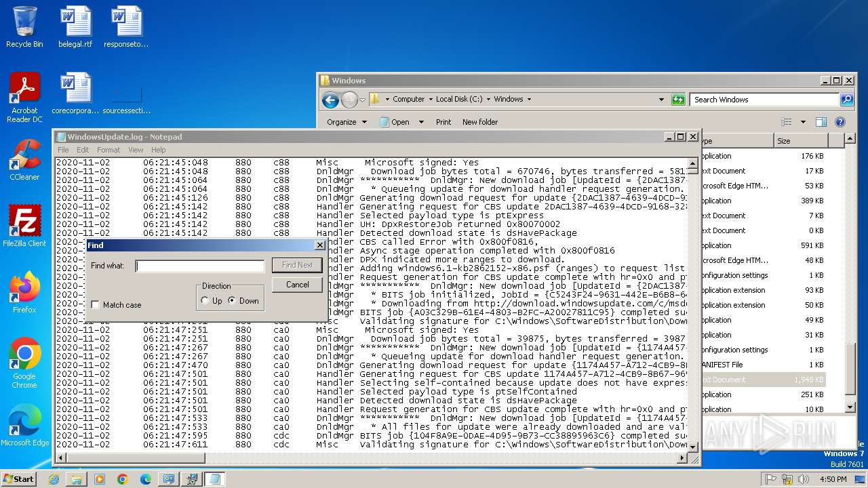Click the clock showing 4:50 PM
Image resolution: width=868 pixels, height=488 pixels.
pyautogui.click(x=833, y=479)
